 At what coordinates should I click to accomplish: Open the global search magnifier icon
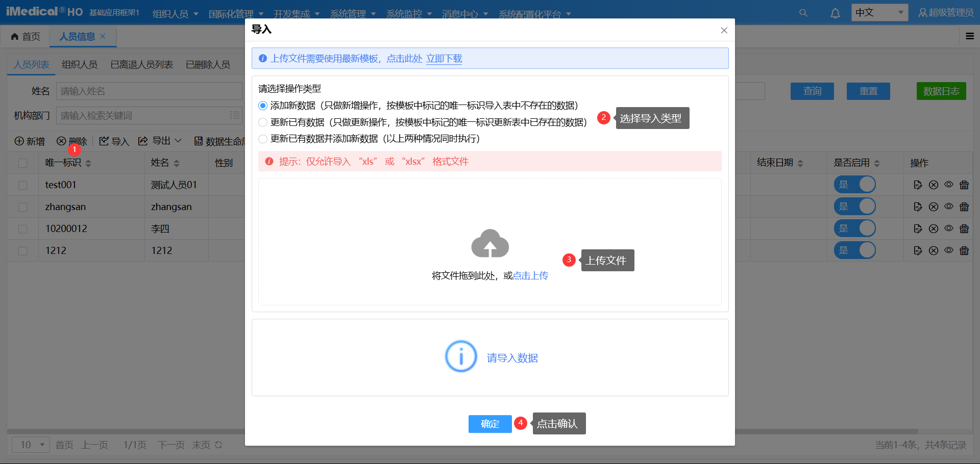click(x=803, y=12)
